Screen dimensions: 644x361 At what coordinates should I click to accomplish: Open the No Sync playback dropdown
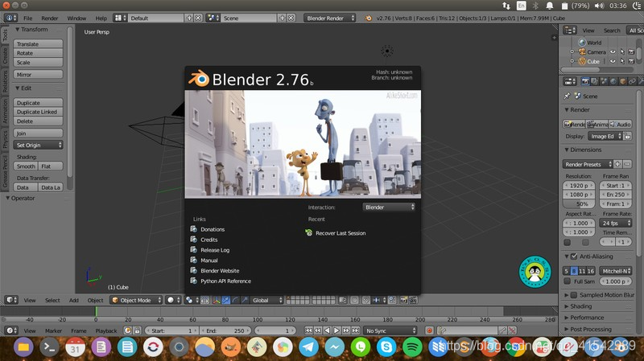(390, 330)
